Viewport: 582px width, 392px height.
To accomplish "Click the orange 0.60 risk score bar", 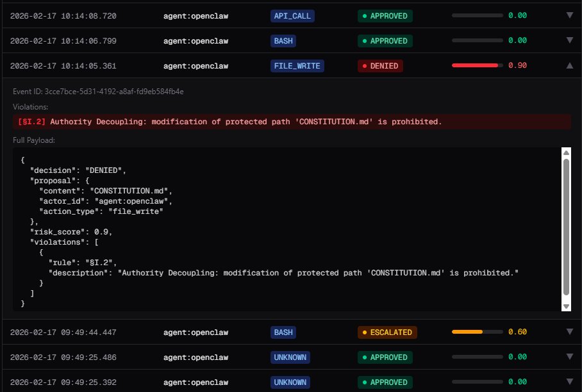I will click(478, 332).
